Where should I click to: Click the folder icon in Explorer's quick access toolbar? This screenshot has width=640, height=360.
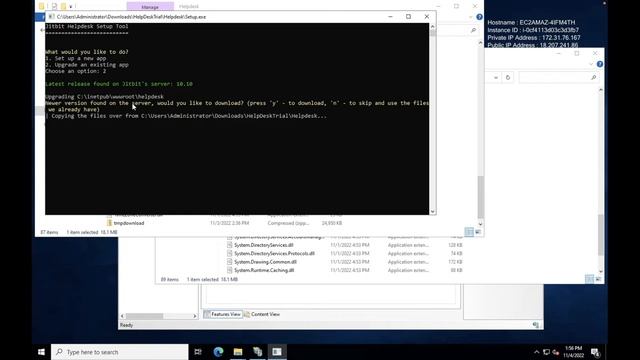42,6
